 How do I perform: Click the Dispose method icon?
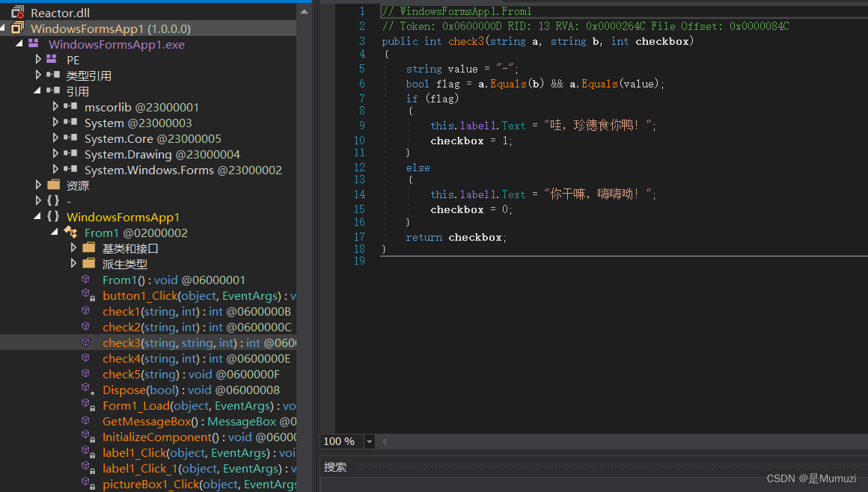pos(88,389)
